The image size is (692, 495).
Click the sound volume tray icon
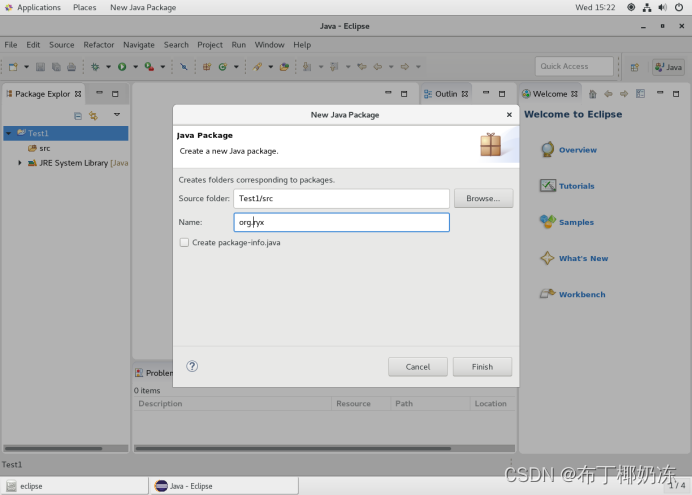(x=662, y=7)
